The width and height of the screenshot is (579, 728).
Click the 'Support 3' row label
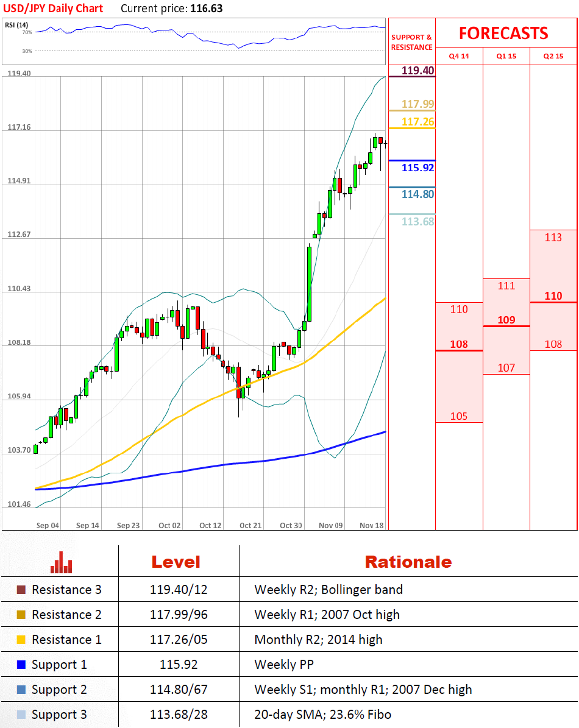point(59,715)
